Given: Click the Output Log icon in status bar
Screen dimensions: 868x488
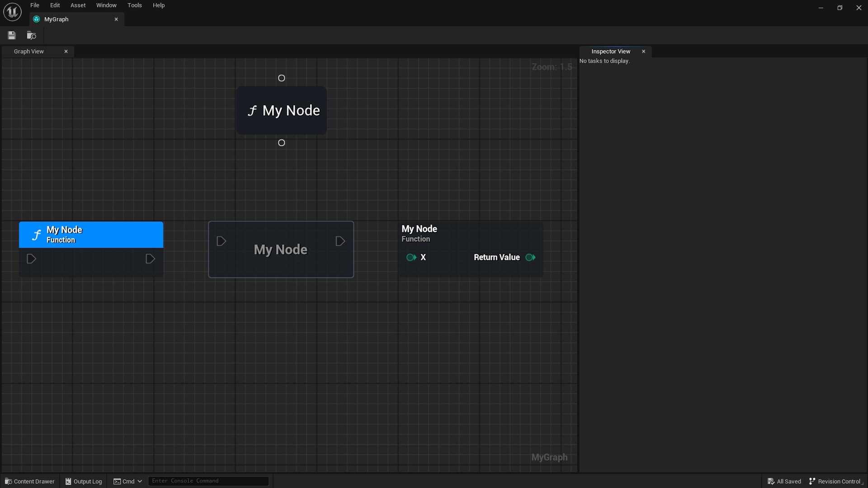Looking at the screenshot, I should [x=68, y=481].
